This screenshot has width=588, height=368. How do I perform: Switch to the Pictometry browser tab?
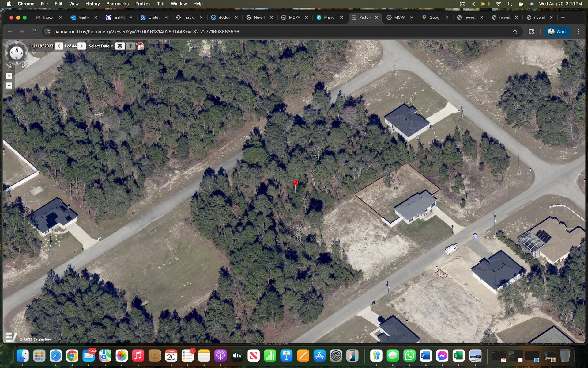click(x=364, y=17)
